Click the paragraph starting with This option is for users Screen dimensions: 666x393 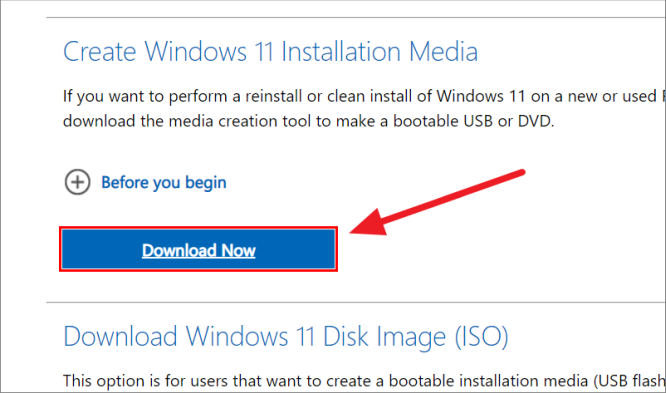tap(364, 381)
